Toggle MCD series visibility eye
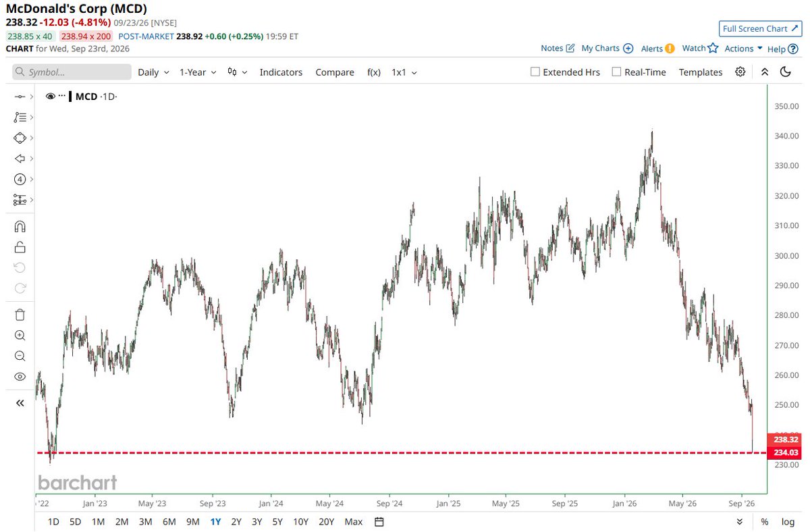This screenshot has height=532, width=810. click(51, 97)
